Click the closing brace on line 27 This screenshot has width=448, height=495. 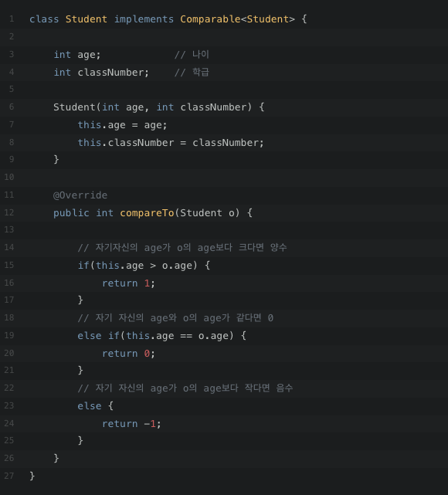32,476
